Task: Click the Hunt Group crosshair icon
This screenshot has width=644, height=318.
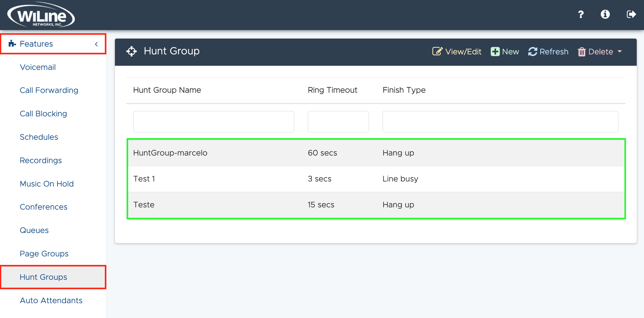Action: tap(132, 51)
